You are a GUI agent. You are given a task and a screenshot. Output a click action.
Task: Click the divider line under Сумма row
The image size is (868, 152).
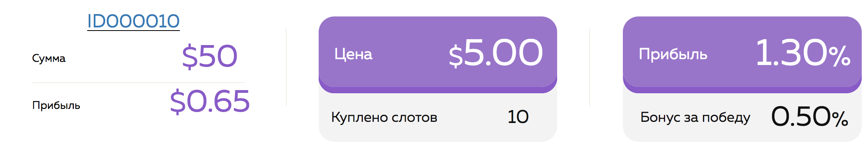[x=138, y=83]
